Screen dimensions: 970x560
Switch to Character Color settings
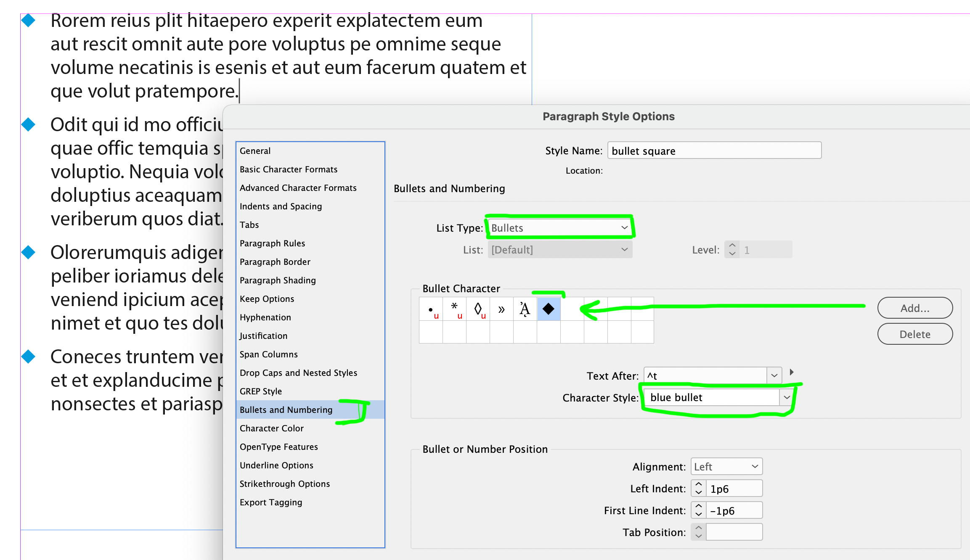pos(272,428)
